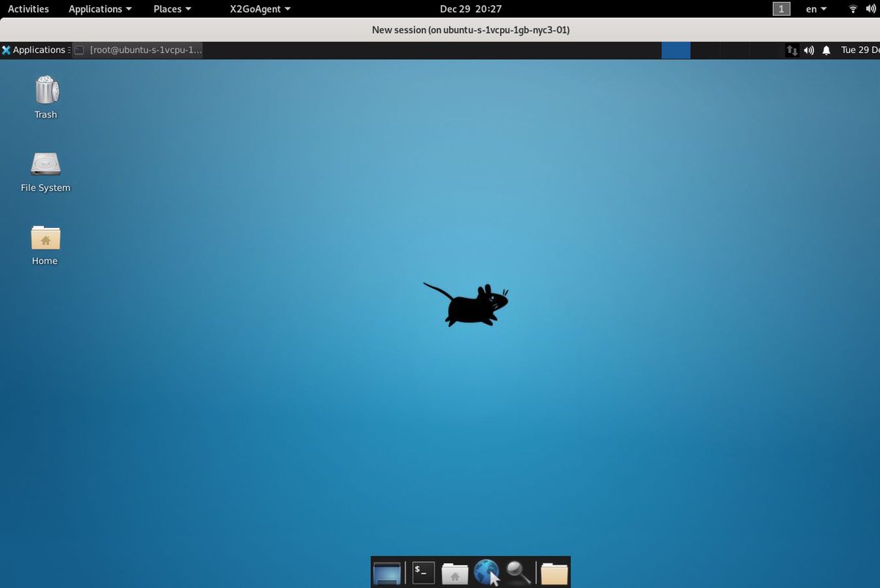Image resolution: width=880 pixels, height=588 pixels.
Task: Click the New session window title bar
Action: point(440,30)
